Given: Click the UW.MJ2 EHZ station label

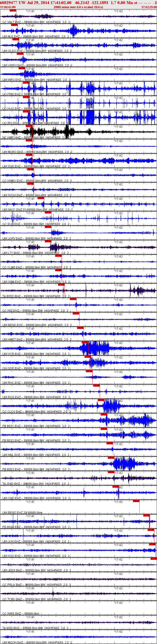Looking at the screenshot, I should pos(12,37).
